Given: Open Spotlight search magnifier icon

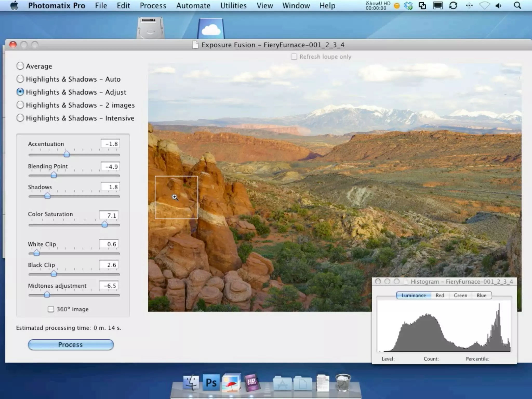Looking at the screenshot, I should pyautogui.click(x=517, y=6).
